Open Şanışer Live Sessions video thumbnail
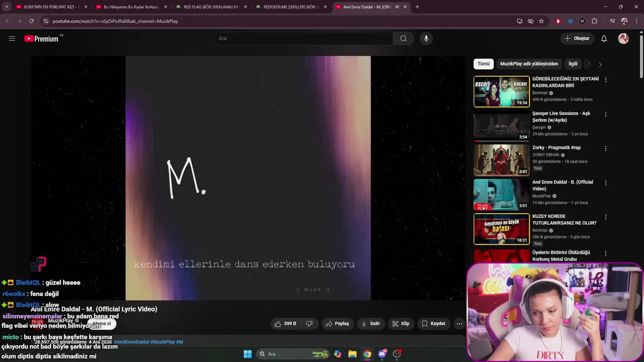644x362 pixels. tap(502, 126)
